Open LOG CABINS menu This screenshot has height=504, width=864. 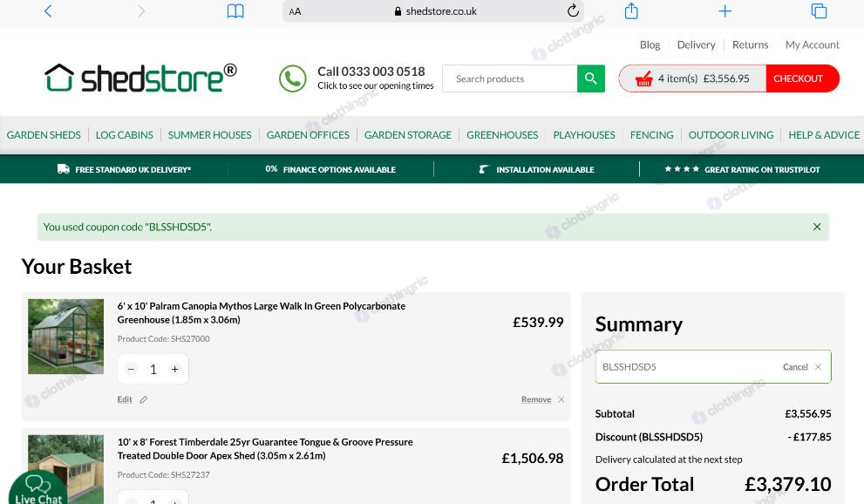click(124, 135)
